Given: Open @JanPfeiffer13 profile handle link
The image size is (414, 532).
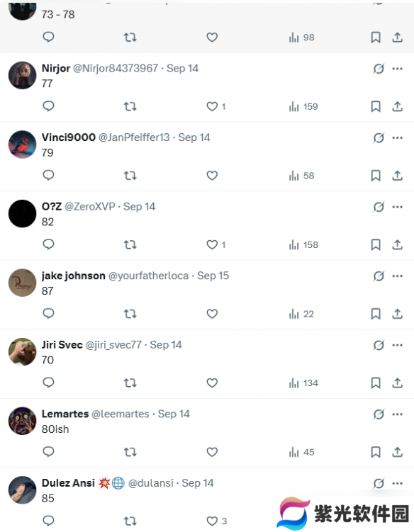Looking at the screenshot, I should 134,137.
